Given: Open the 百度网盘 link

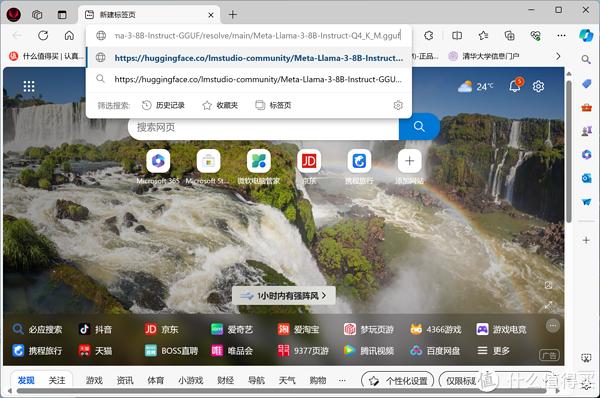Looking at the screenshot, I should coord(435,351).
